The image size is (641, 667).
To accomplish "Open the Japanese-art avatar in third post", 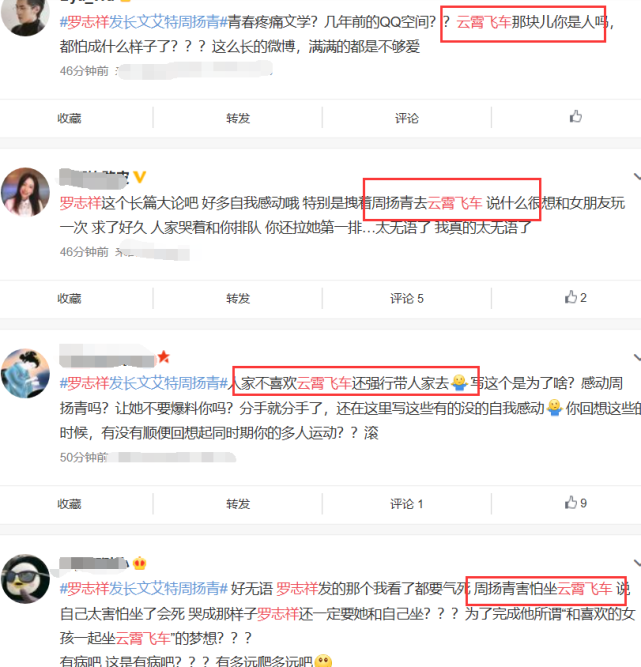I will [25, 373].
